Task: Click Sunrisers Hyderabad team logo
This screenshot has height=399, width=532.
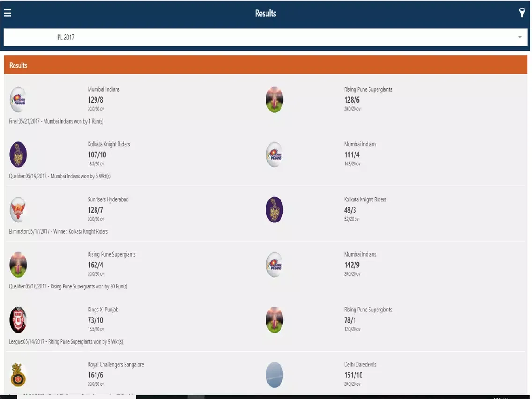Action: 18,209
